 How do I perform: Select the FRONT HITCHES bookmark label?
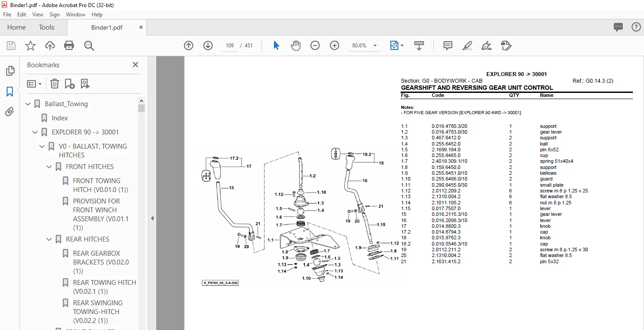tap(90, 167)
